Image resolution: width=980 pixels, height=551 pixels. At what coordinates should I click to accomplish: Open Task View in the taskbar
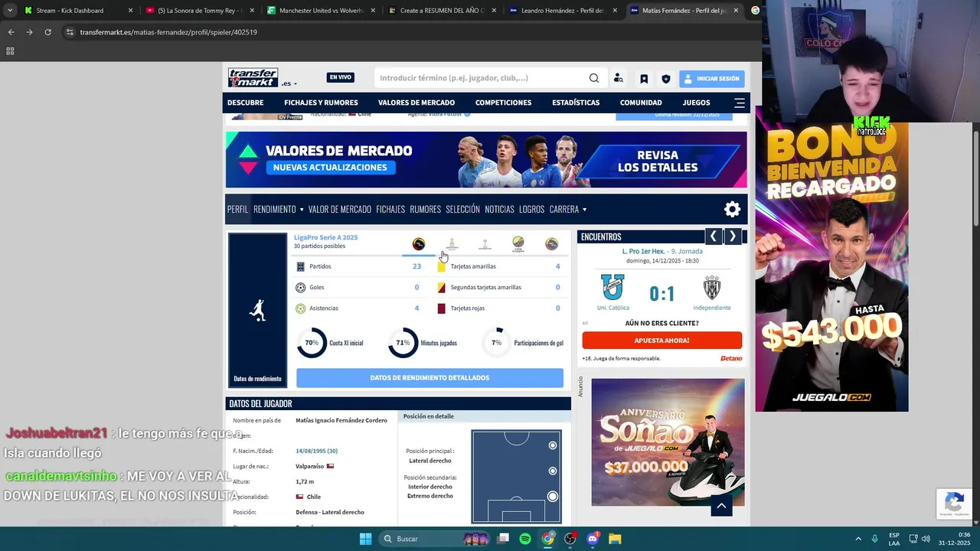(503, 539)
